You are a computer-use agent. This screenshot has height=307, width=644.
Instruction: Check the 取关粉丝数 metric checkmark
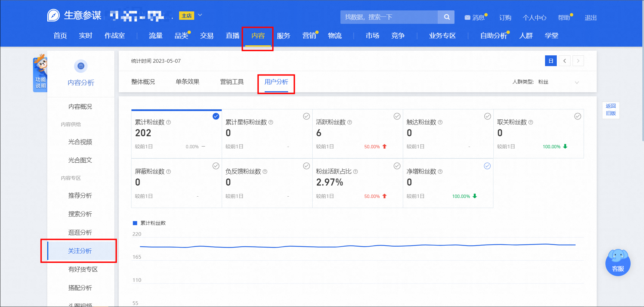click(578, 116)
